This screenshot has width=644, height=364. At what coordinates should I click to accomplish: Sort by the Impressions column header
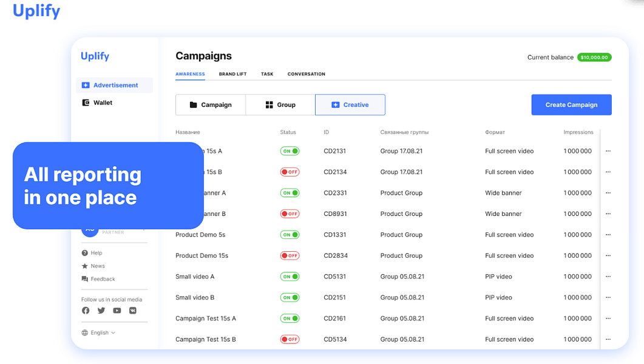click(x=578, y=132)
